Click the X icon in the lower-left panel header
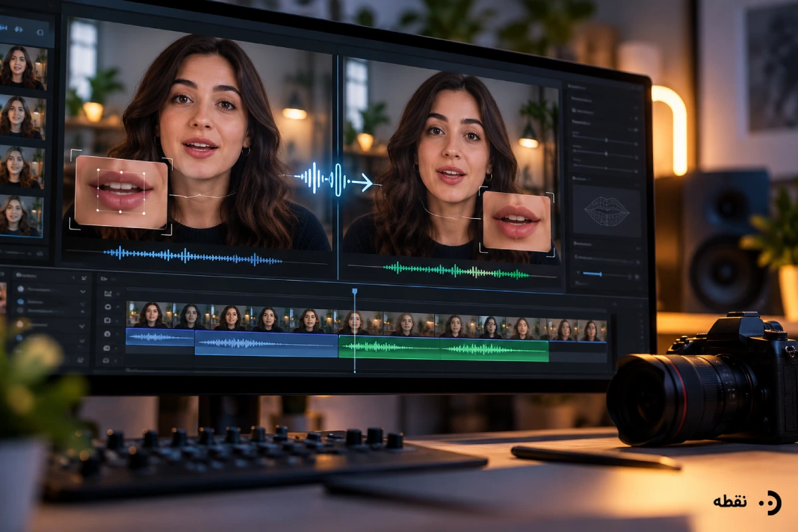Image resolution: width=798 pixels, height=532 pixels. [84, 277]
